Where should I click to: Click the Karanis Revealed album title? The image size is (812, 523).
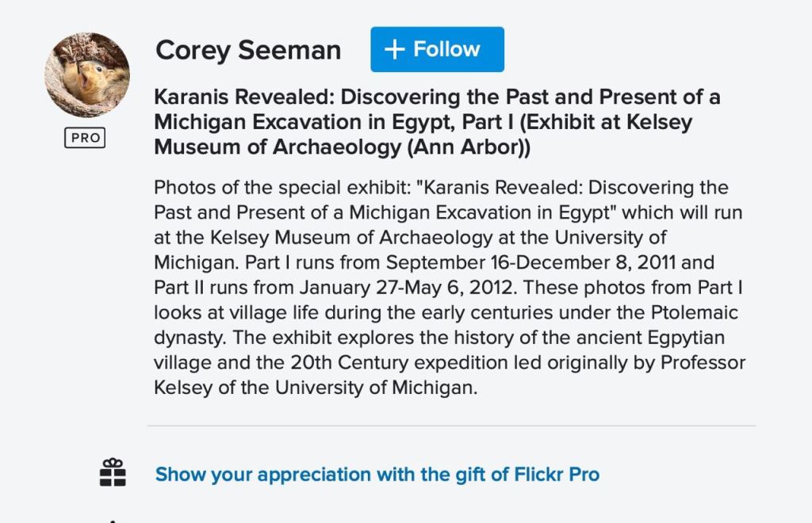pos(437,97)
